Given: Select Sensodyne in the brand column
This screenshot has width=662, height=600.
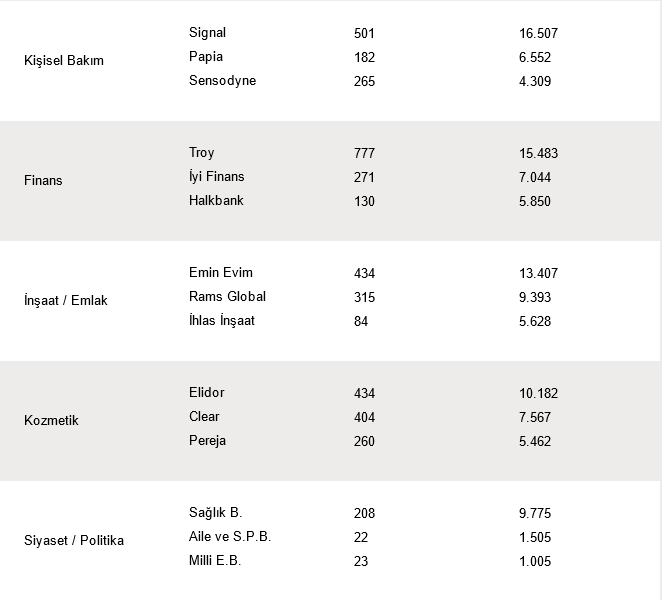Looking at the screenshot, I should click(x=222, y=81).
